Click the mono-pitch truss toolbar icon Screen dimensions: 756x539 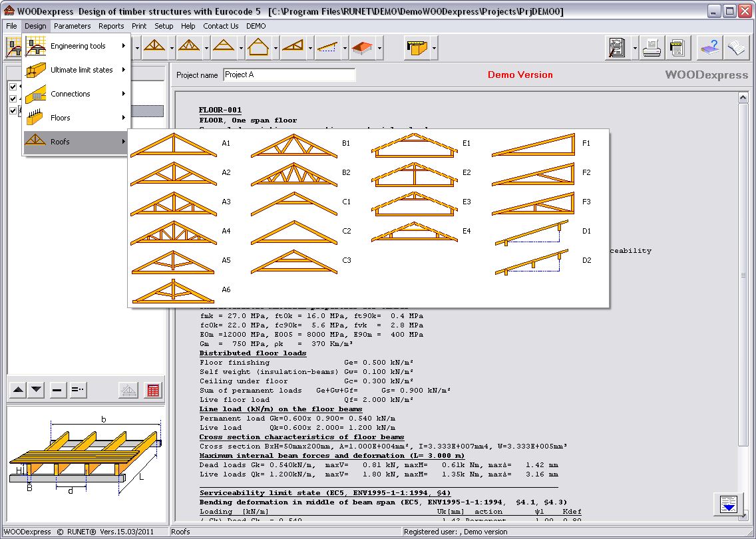293,47
